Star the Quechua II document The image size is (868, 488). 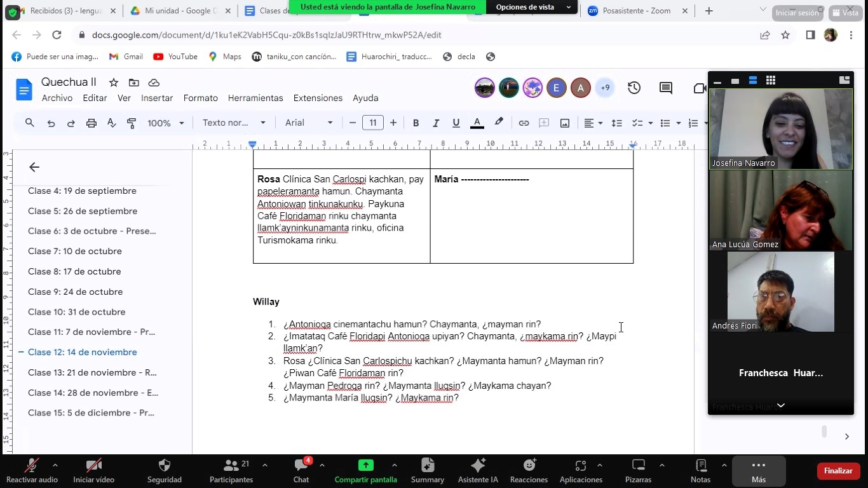[114, 83]
